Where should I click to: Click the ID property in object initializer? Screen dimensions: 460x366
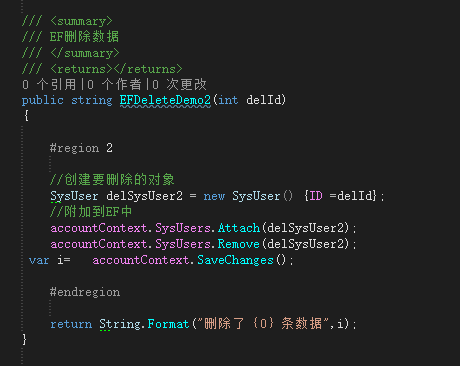[316, 196]
